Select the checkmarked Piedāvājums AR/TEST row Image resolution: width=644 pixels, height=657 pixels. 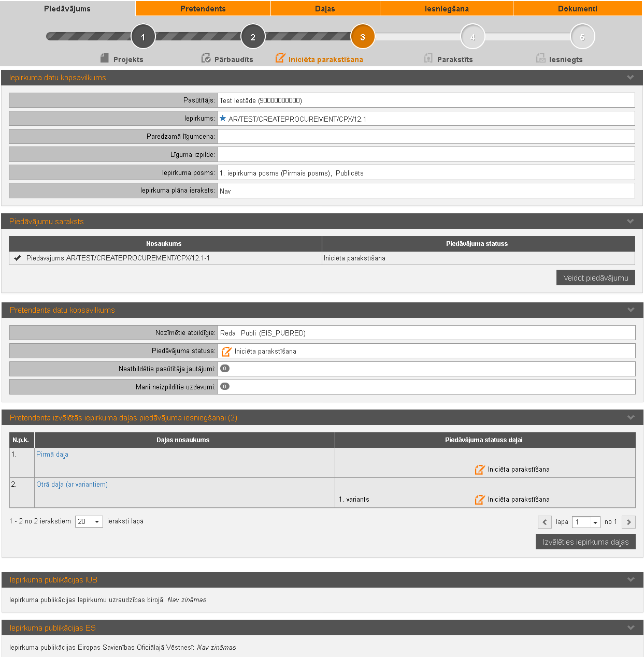coord(118,258)
